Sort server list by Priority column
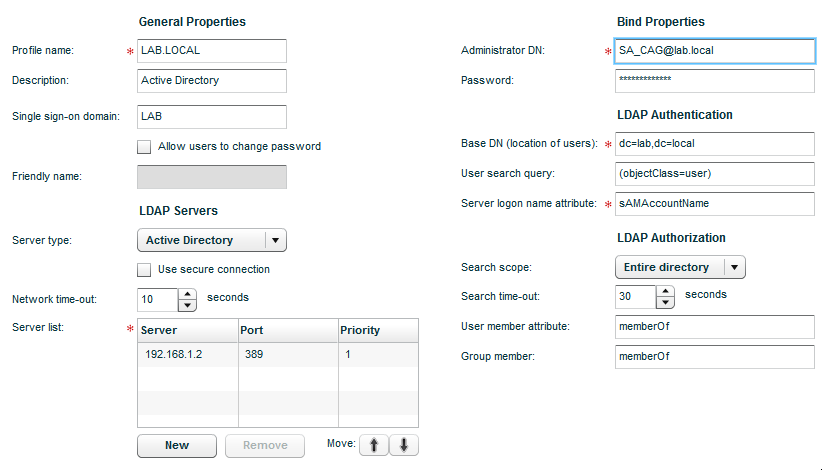The height and width of the screenshot is (470, 822). click(378, 331)
